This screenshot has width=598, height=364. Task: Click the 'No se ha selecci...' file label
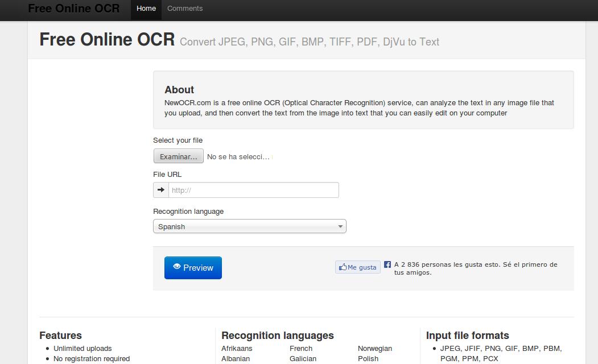(238, 156)
